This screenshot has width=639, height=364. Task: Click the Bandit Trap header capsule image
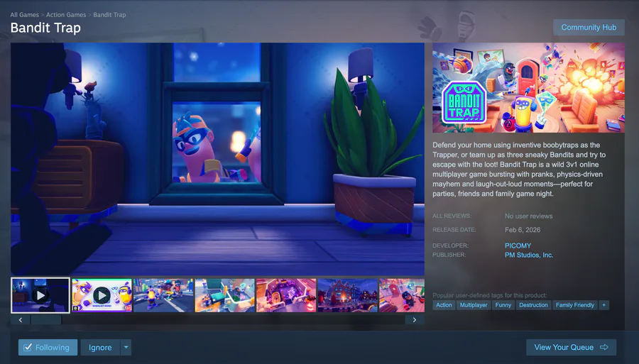click(x=528, y=87)
